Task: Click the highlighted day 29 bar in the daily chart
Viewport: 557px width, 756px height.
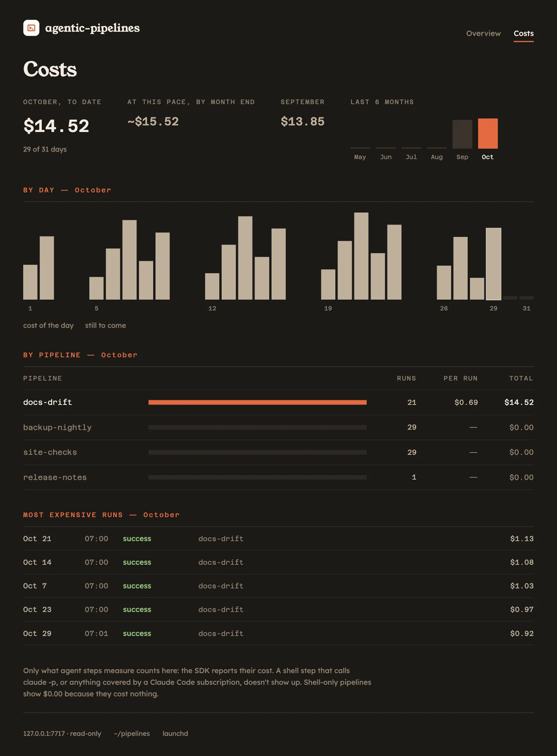Action: (x=494, y=264)
